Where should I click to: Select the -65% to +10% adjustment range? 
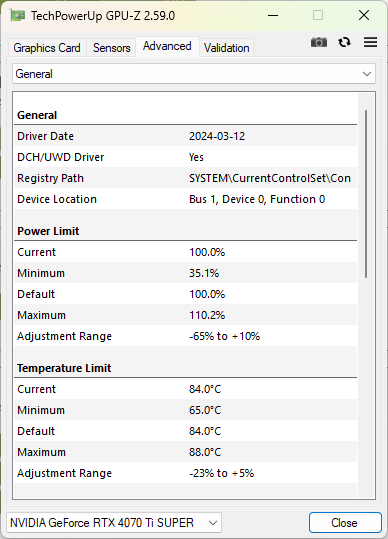224,336
